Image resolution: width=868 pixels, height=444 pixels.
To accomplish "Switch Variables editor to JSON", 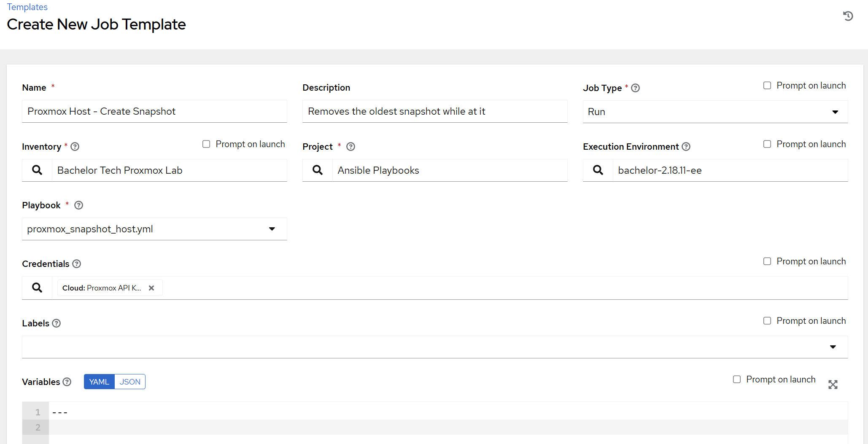I will pos(130,382).
